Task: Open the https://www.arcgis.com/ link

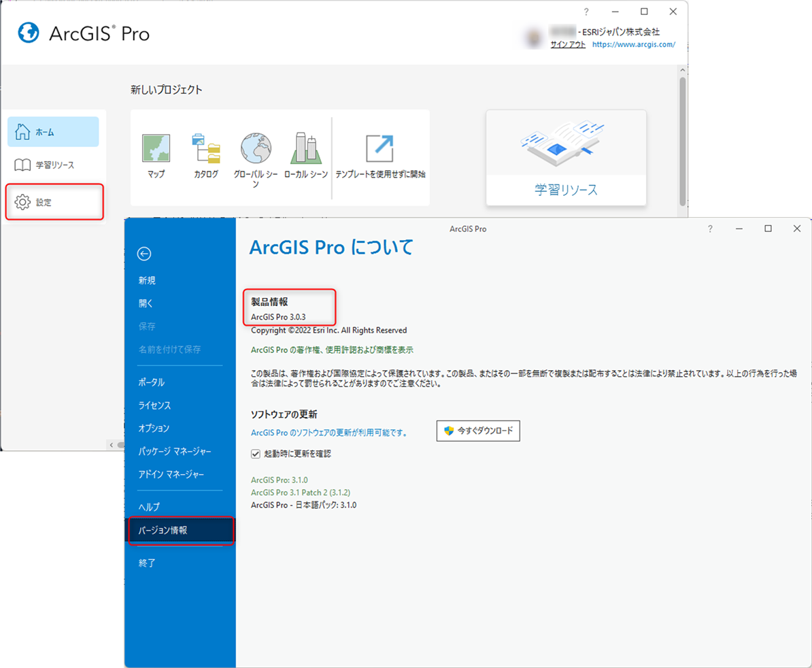Action: [x=634, y=44]
